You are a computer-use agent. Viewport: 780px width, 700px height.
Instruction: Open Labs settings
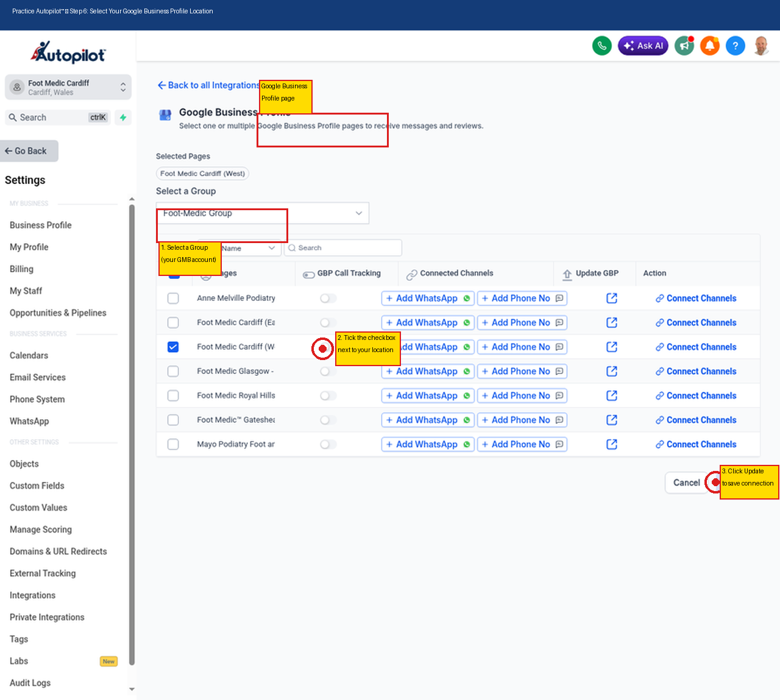point(19,662)
